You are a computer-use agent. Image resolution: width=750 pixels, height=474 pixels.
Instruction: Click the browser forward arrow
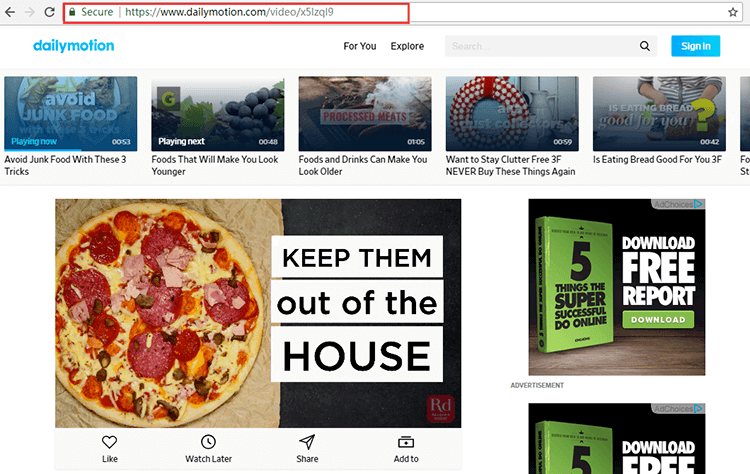pos(30,12)
